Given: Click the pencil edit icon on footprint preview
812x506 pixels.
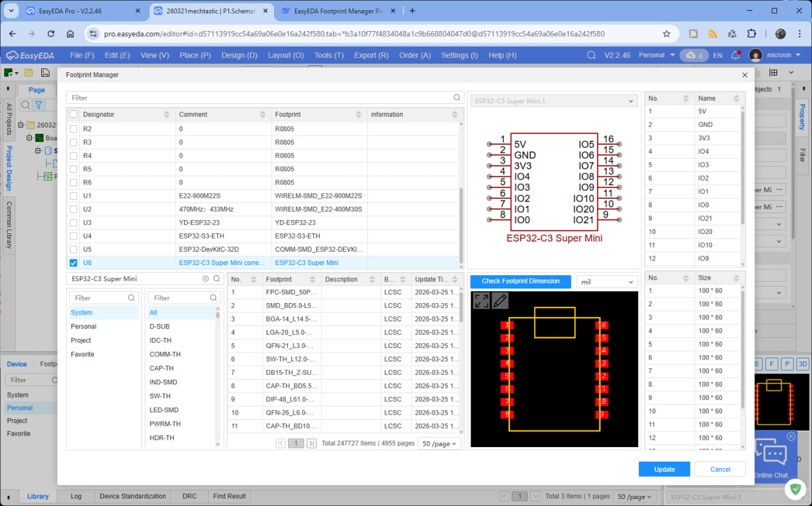Looking at the screenshot, I should tap(501, 301).
